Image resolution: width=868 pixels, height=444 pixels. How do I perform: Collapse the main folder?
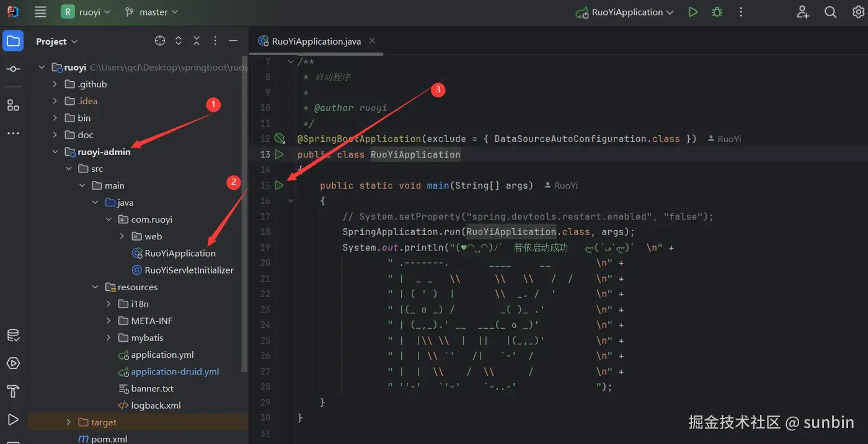click(82, 185)
